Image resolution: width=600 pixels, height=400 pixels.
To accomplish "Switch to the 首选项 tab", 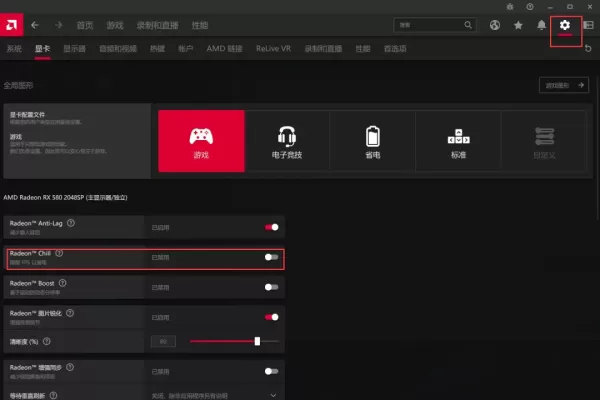I will pyautogui.click(x=395, y=49).
